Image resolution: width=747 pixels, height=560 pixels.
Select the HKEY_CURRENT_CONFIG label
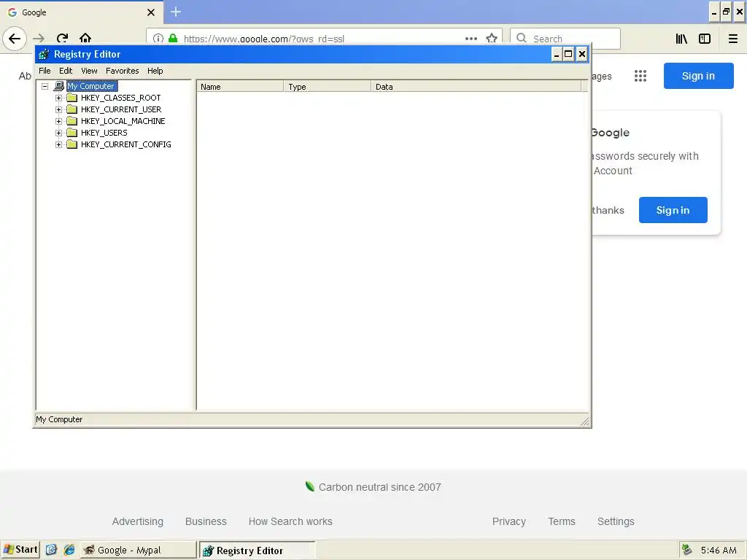(x=125, y=145)
